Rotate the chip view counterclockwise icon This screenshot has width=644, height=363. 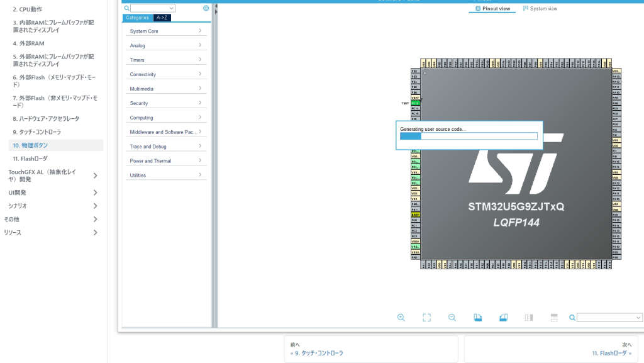coord(503,318)
